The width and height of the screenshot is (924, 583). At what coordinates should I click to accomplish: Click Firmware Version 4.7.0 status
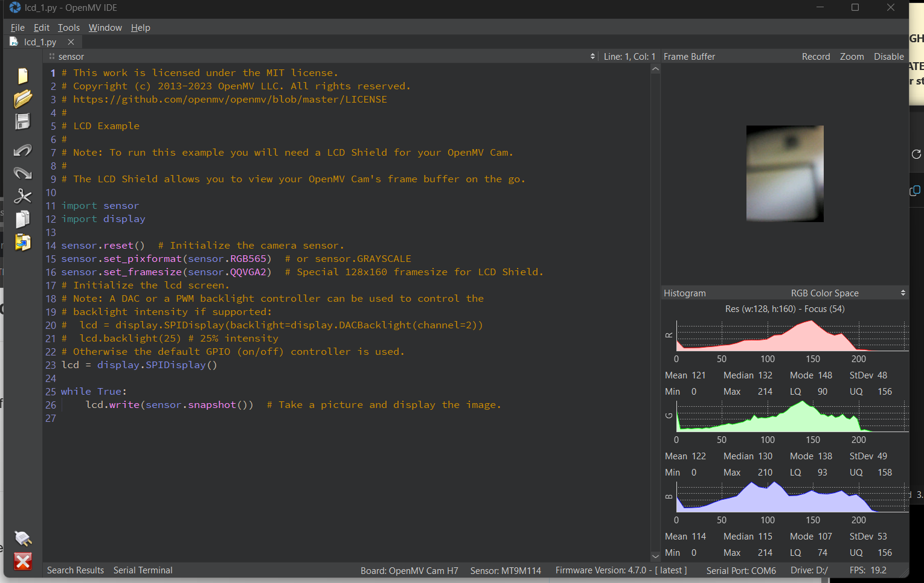(621, 570)
